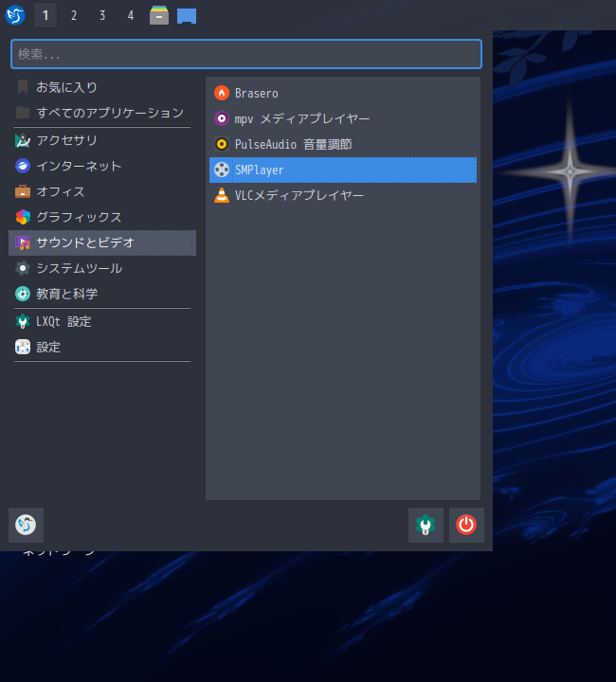Open インターネット category

point(102,166)
